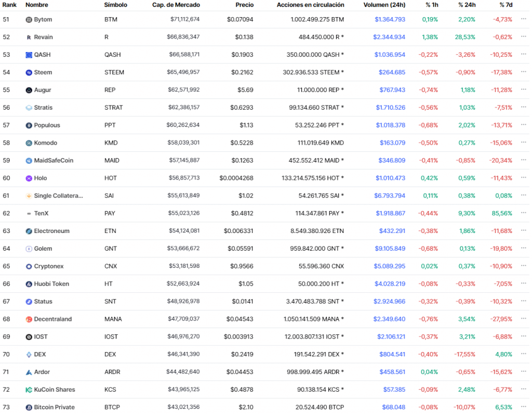This screenshot has height=414, width=532.
Task: Sort by Símbolo column header
Action: tap(116, 5)
